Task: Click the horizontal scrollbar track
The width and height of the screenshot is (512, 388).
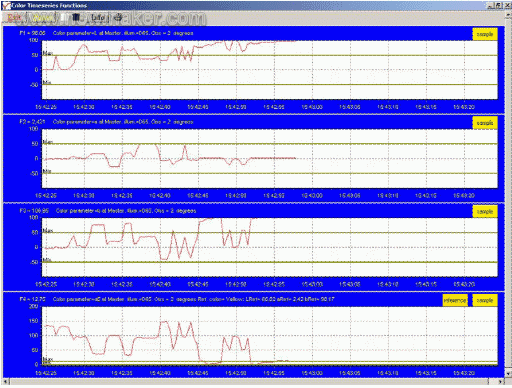Action: [x=253, y=381]
